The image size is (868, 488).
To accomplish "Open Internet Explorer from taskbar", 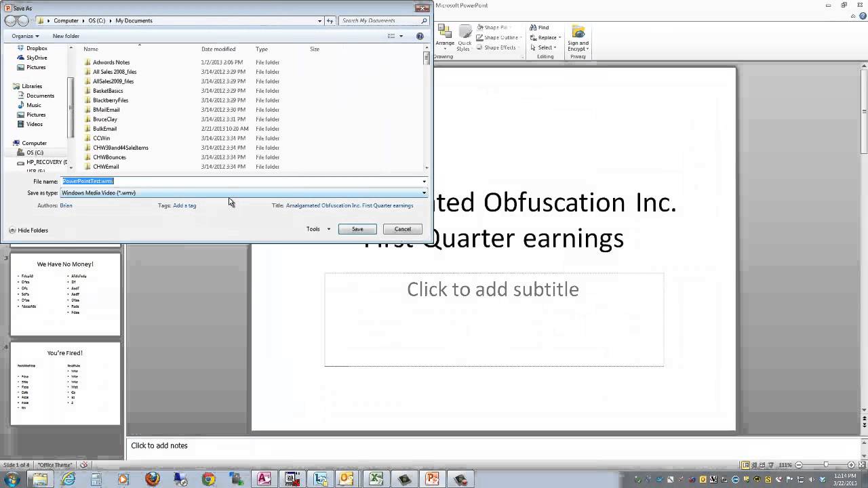I will coord(68,479).
